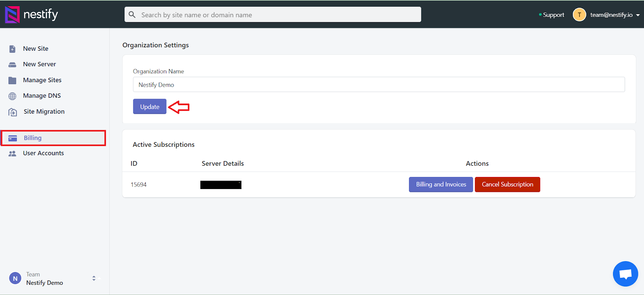Viewport: 644px width, 295px height.
Task: Click subscription ID 15694
Action: coord(138,185)
